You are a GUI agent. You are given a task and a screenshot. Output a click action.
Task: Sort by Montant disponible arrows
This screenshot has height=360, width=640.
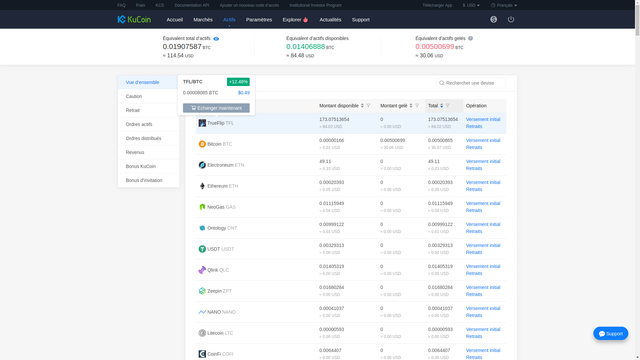[x=362, y=106]
